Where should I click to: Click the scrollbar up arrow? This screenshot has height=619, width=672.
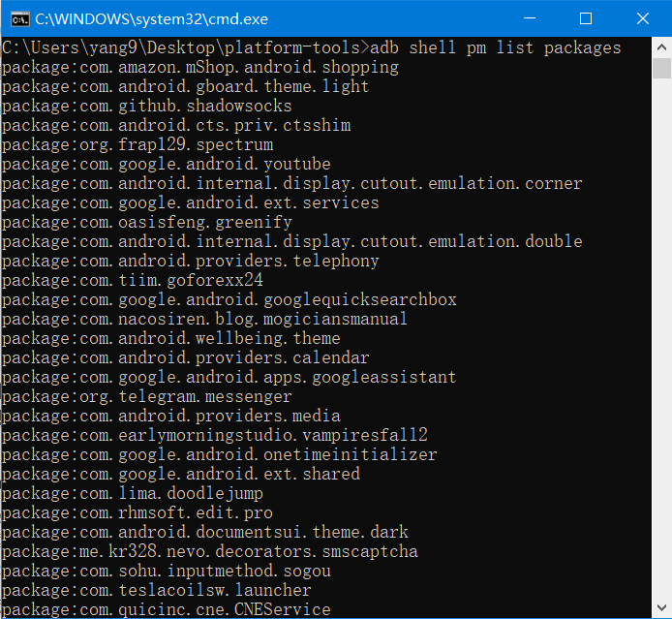tap(661, 47)
